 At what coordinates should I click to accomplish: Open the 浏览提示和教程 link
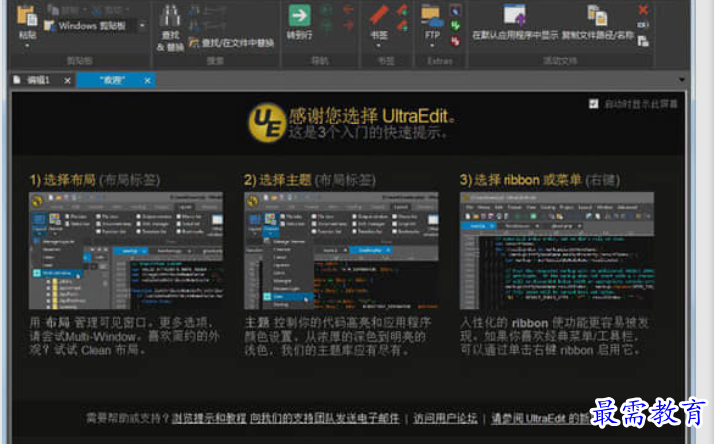(x=209, y=418)
